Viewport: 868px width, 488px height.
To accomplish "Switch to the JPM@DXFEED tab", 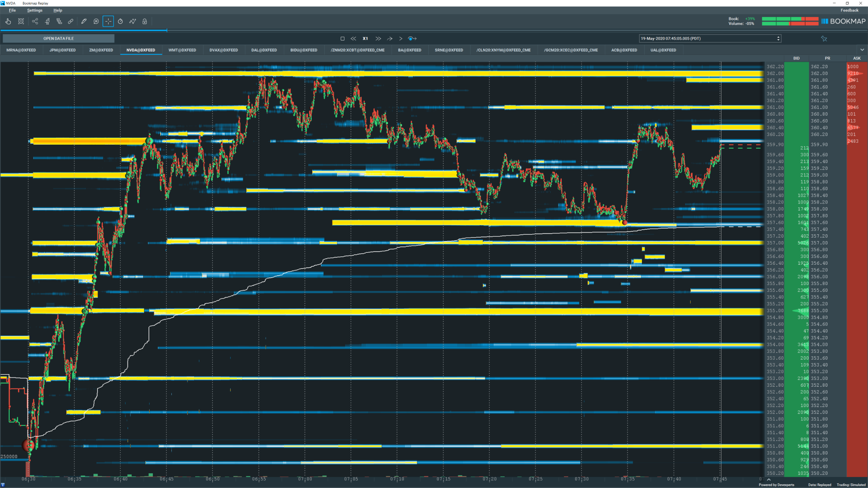I will (x=63, y=50).
